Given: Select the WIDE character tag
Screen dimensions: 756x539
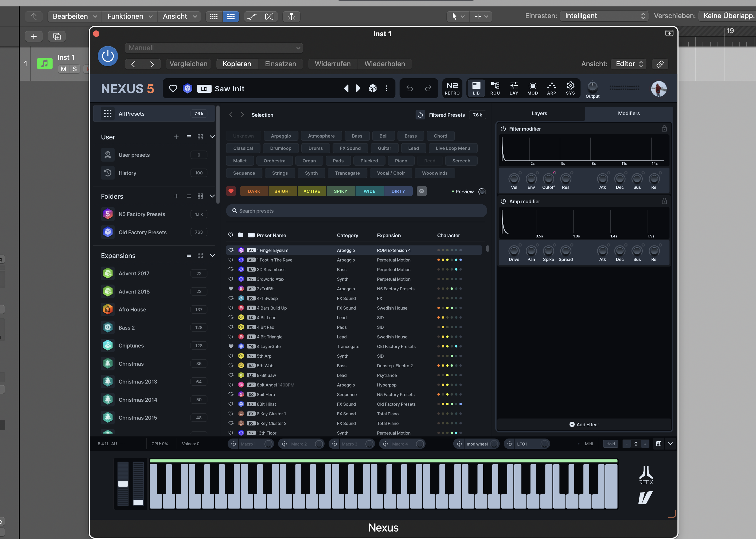Looking at the screenshot, I should point(369,191).
